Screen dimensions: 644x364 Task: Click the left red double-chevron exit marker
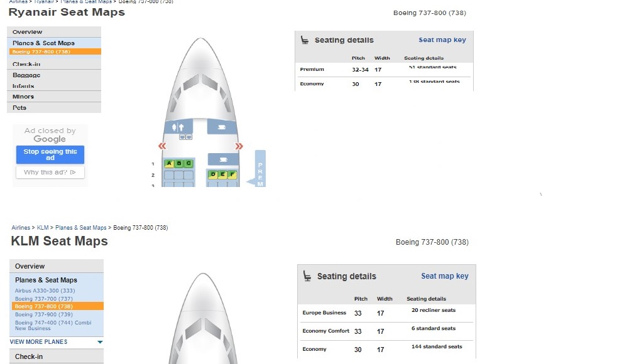(x=162, y=146)
